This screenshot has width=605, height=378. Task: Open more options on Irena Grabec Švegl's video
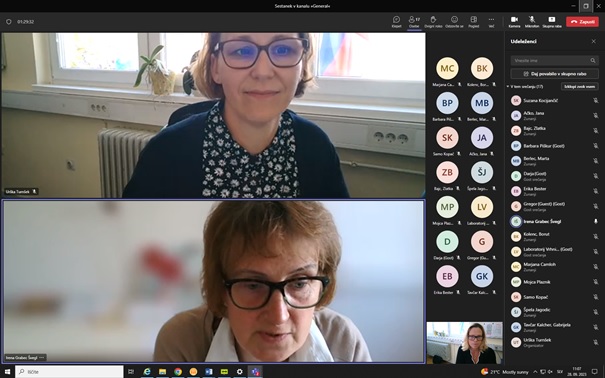pyautogui.click(x=42, y=358)
